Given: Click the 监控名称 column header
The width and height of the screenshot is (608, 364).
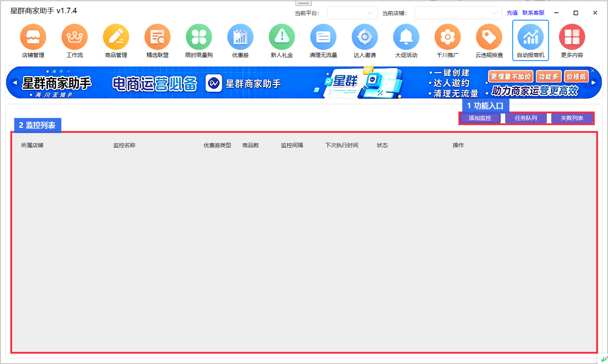Looking at the screenshot, I should click(124, 145).
